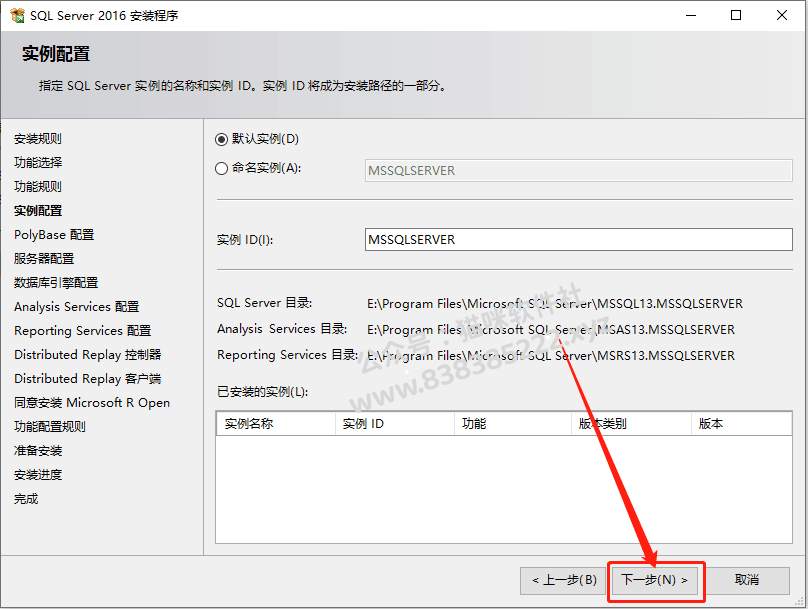Click the 下一步(N) > button

pyautogui.click(x=655, y=581)
